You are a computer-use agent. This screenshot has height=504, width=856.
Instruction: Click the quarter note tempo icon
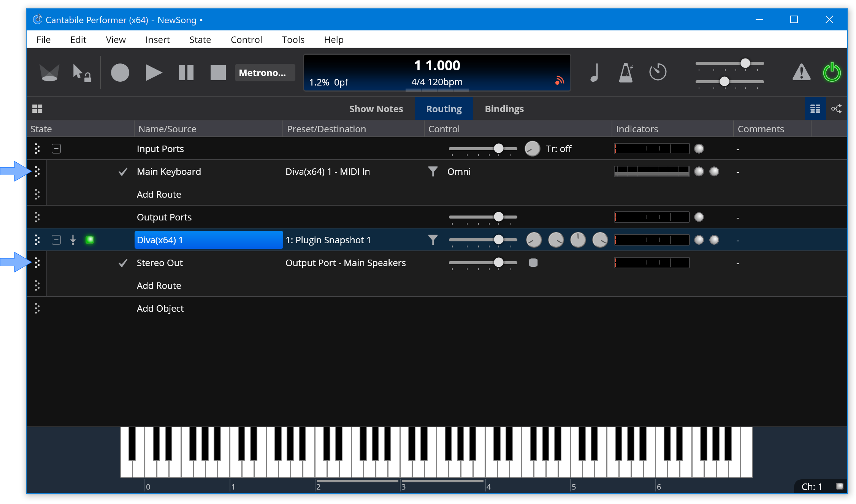[x=594, y=72]
